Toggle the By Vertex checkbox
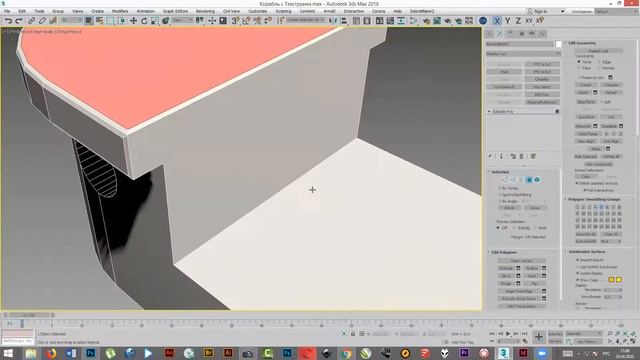This screenshot has width=640, height=360. click(x=500, y=188)
